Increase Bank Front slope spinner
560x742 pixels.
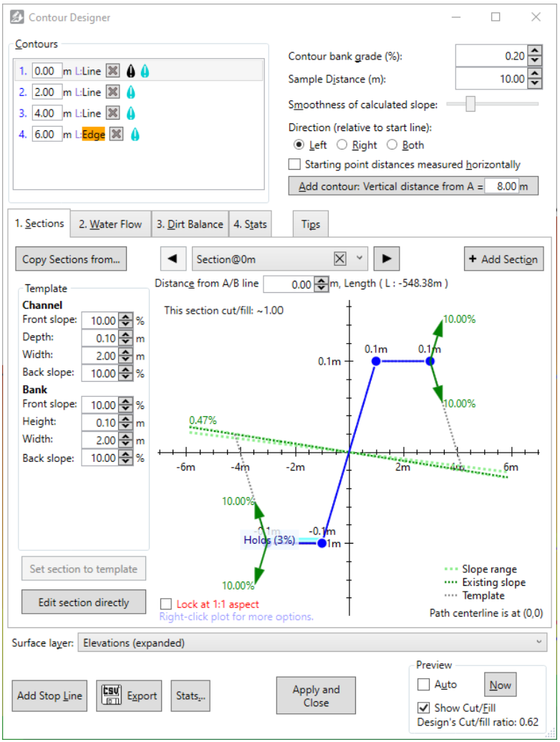[x=125, y=401]
